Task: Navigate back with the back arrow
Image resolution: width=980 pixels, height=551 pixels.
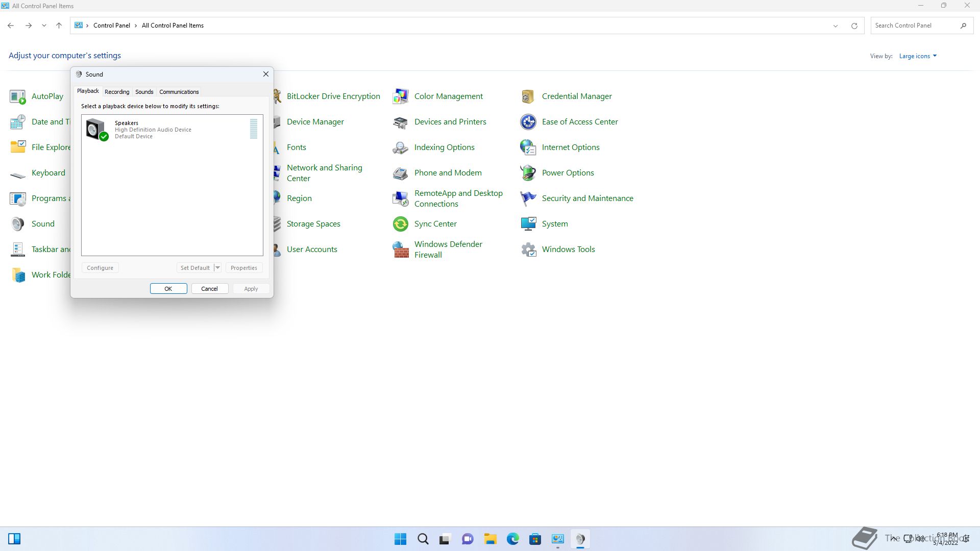Action: [x=11, y=26]
